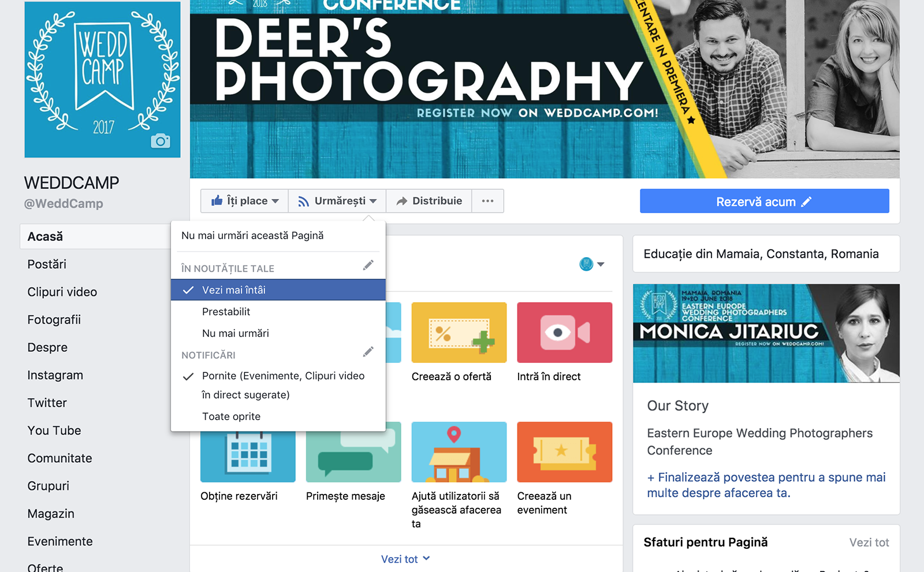Click the Our Story heading
Image resolution: width=924 pixels, height=572 pixels.
pyautogui.click(x=678, y=406)
